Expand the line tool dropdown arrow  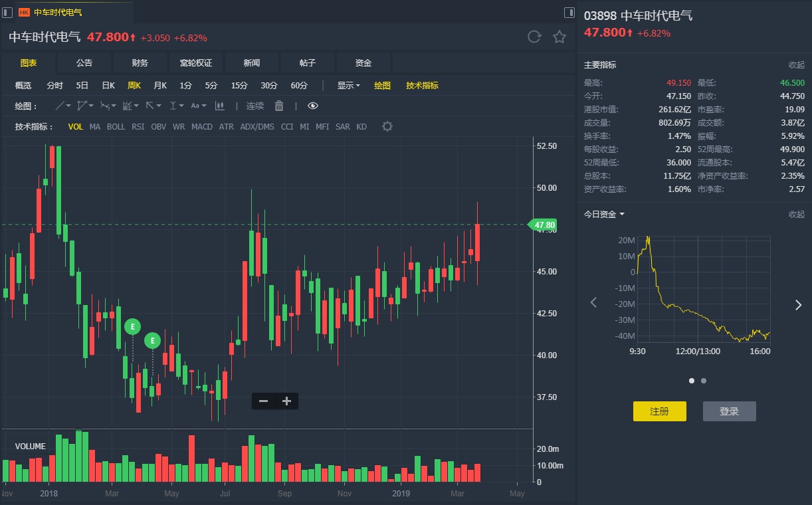pos(68,106)
